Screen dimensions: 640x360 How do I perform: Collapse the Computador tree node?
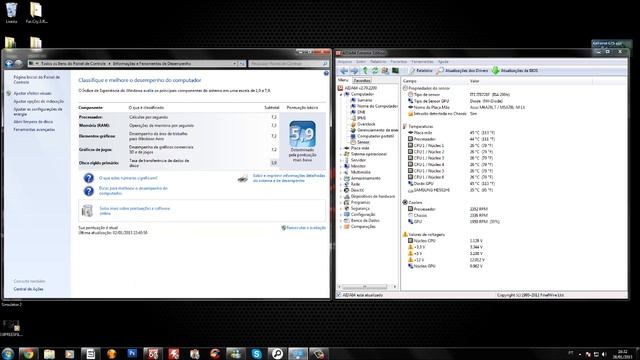pyautogui.click(x=341, y=94)
